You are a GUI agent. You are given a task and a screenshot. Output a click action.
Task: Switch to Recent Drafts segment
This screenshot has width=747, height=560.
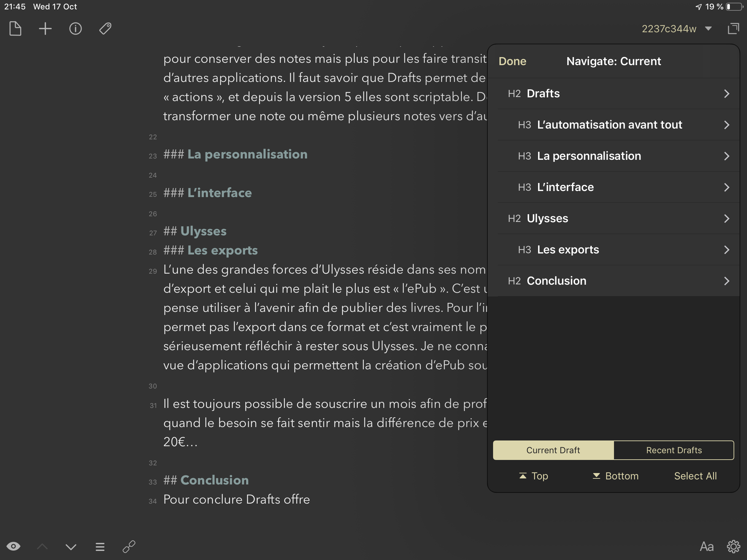[674, 450]
